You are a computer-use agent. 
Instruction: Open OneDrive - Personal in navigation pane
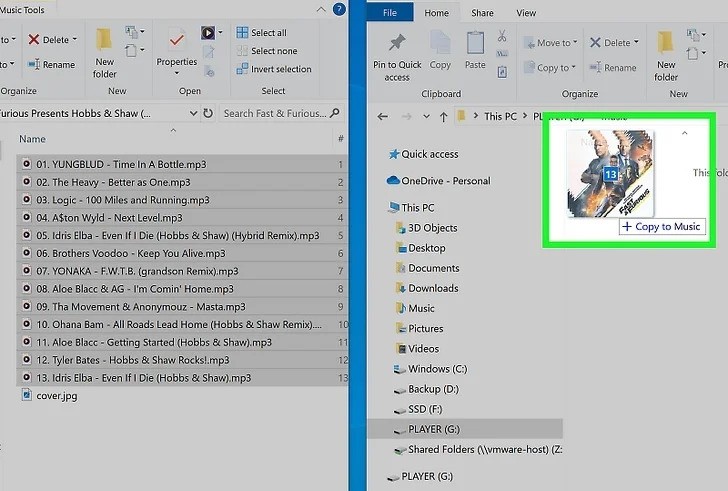(x=439, y=181)
